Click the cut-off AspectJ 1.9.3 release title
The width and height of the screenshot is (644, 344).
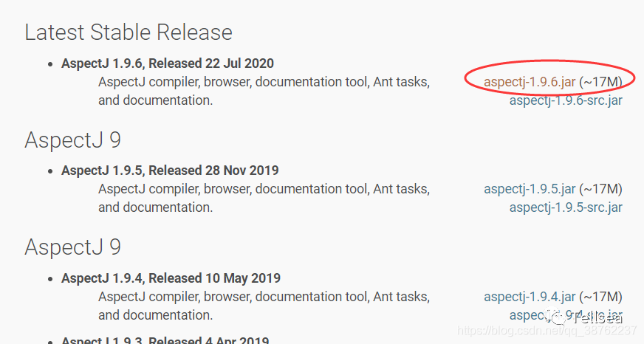click(x=165, y=340)
